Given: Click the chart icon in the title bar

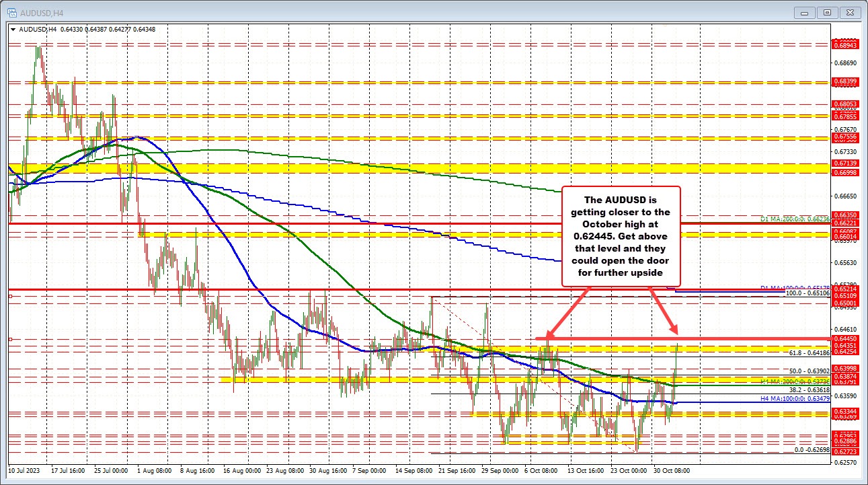Looking at the screenshot, I should click(11, 11).
